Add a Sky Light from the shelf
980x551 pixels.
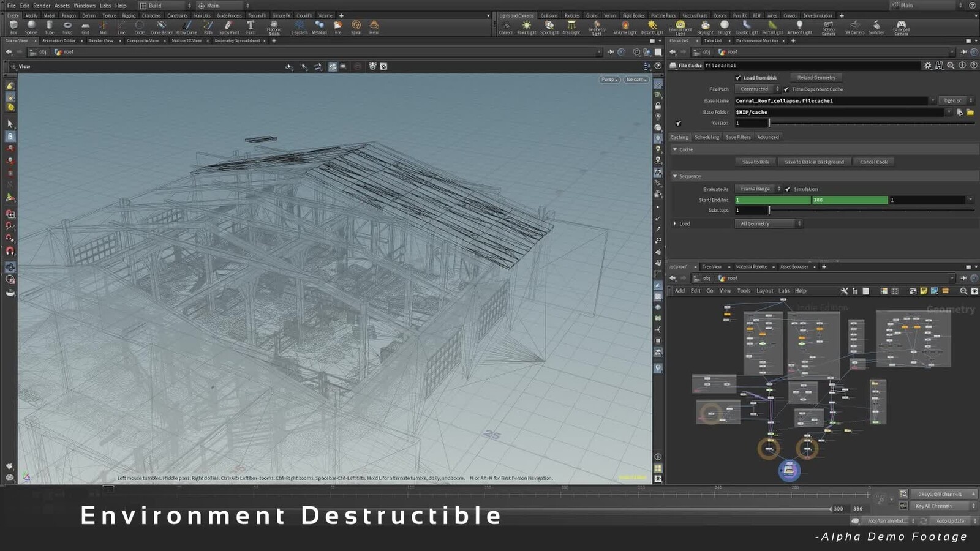coord(706,27)
